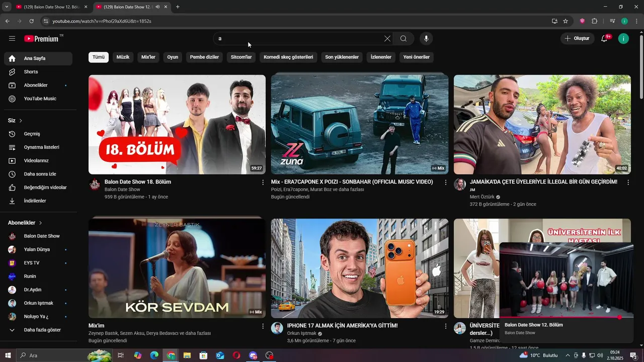Expand Daha fazla göster subscriptions
Screen dimensions: 644x362
coord(38,330)
